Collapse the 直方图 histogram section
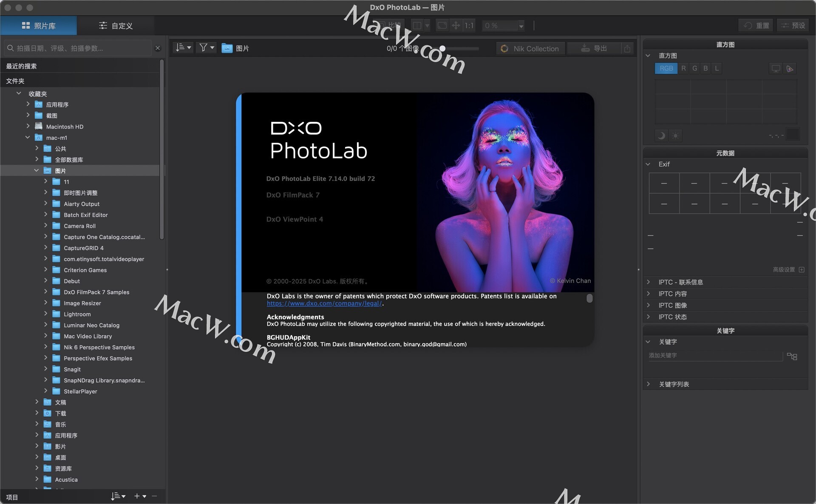 pos(648,56)
